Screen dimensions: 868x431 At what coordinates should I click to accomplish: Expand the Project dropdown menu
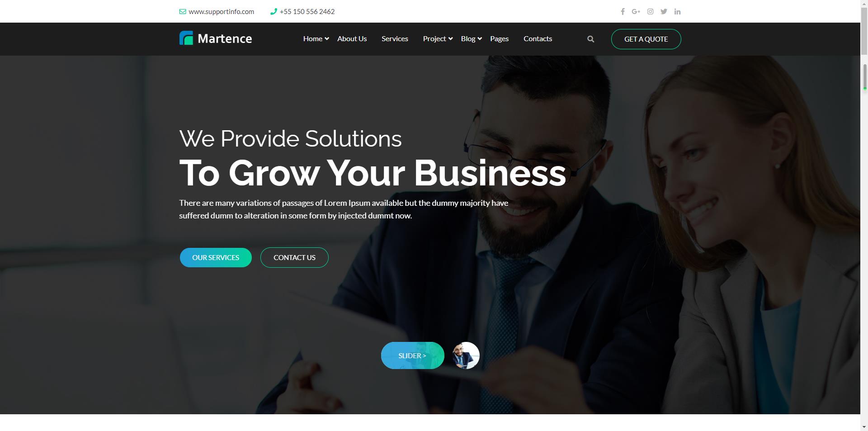coord(438,39)
